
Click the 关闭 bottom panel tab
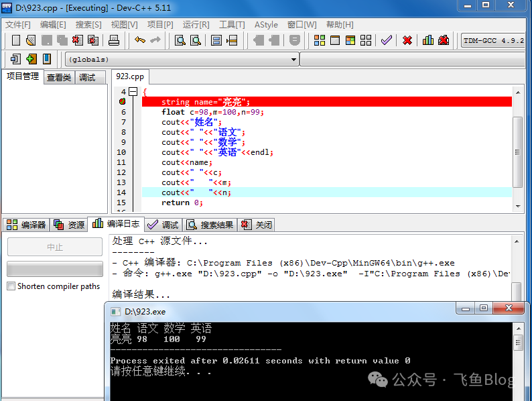tap(256, 225)
